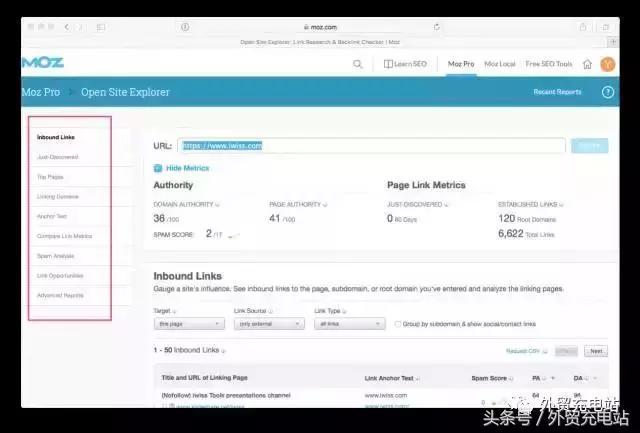
Task: Click Safari back arrow
Action: coord(67,27)
